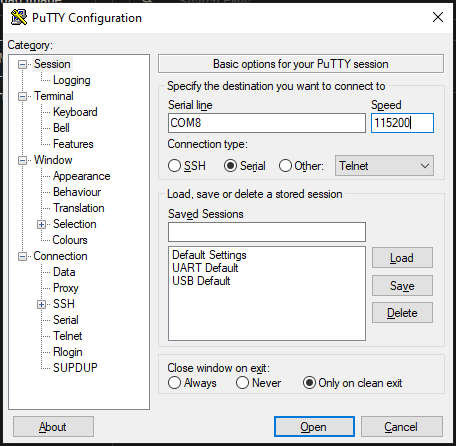This screenshot has width=456, height=446.
Task: Select the UART Default saved session
Action: (205, 268)
